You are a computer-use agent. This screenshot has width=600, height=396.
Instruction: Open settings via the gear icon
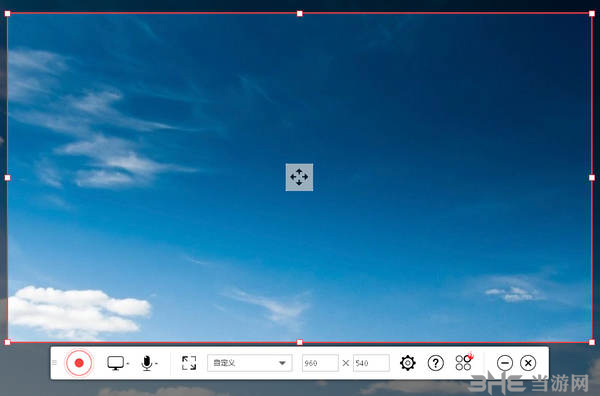click(x=408, y=363)
